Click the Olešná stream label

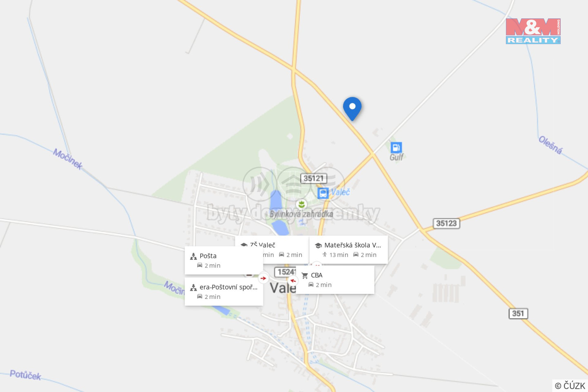(x=550, y=145)
